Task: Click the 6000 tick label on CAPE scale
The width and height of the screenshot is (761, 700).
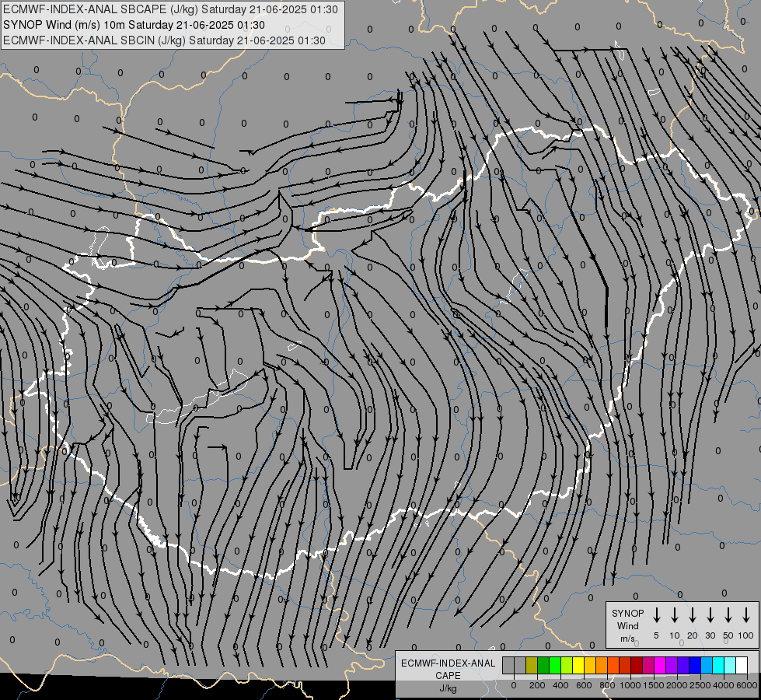Action: (747, 685)
